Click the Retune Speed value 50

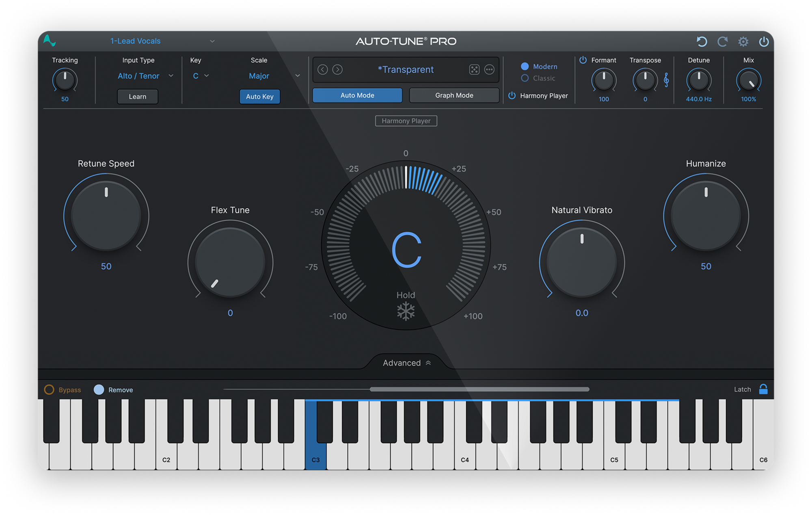[x=106, y=266]
